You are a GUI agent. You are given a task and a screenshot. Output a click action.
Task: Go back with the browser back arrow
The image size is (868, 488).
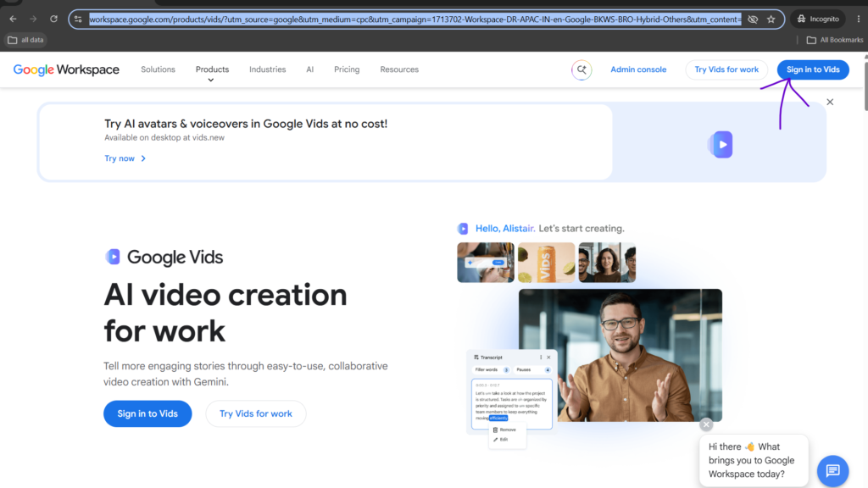pyautogui.click(x=13, y=19)
